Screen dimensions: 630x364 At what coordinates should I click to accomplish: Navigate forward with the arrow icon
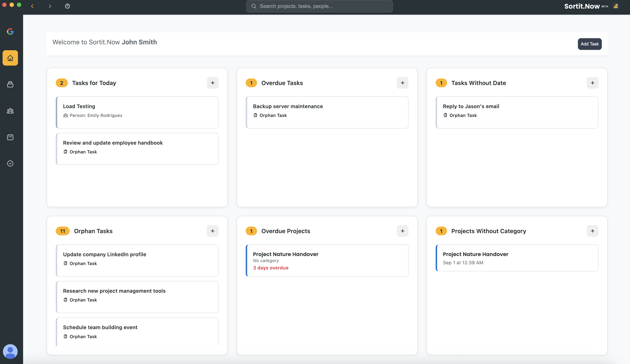click(x=50, y=6)
